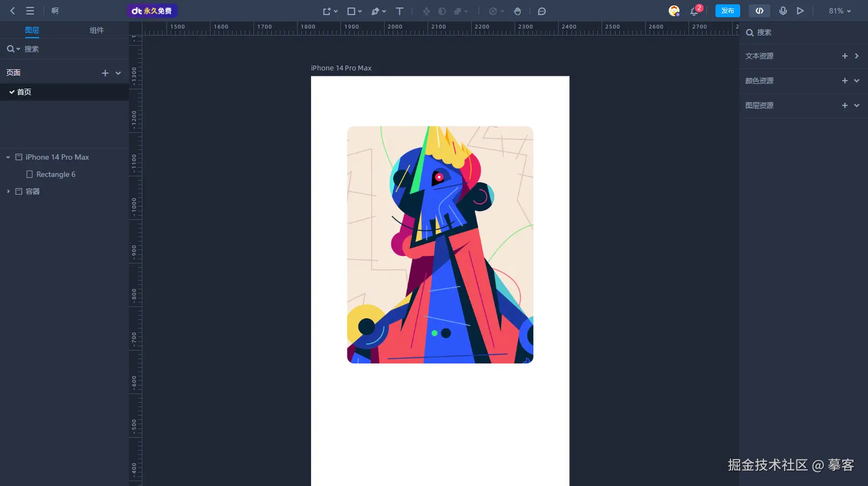Expand the 文本资源 section arrow
868x486 pixels.
click(857, 56)
